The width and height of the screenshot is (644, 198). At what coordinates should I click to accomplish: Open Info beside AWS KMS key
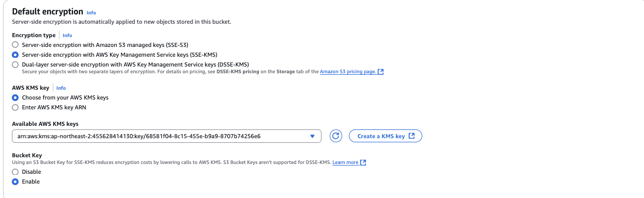point(61,88)
